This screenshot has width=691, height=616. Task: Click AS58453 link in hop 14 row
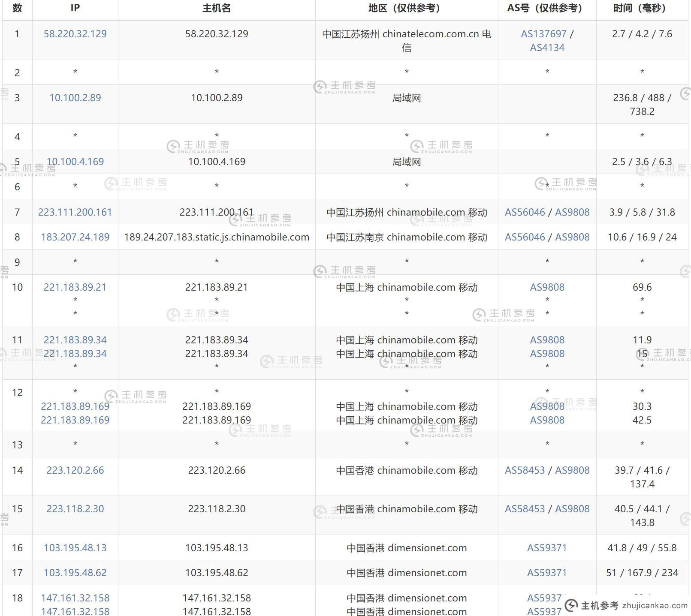click(x=525, y=470)
